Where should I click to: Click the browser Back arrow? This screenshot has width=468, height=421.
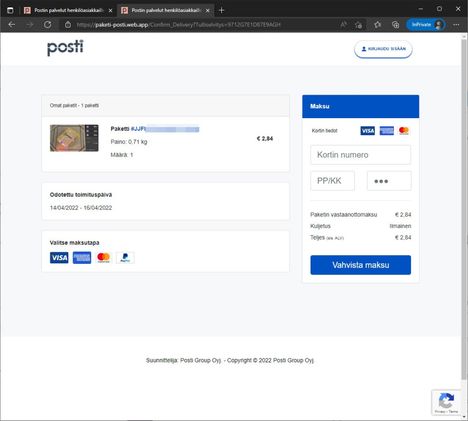pyautogui.click(x=12, y=25)
